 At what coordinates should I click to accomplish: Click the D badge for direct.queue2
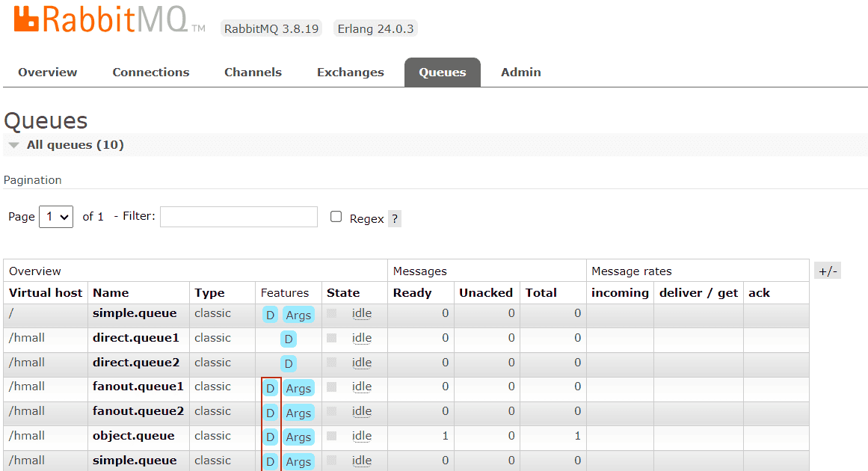tap(289, 364)
